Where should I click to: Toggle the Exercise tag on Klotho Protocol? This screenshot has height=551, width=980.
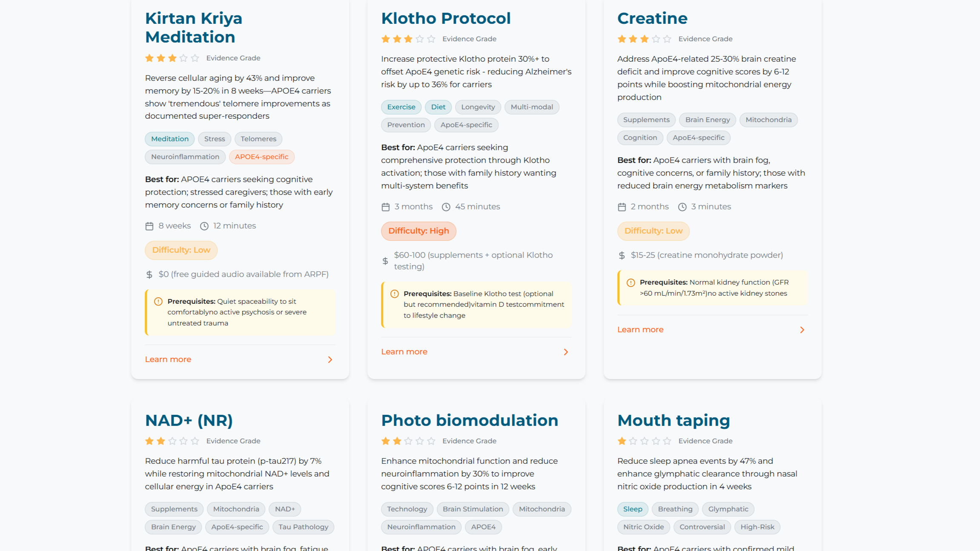[401, 107]
